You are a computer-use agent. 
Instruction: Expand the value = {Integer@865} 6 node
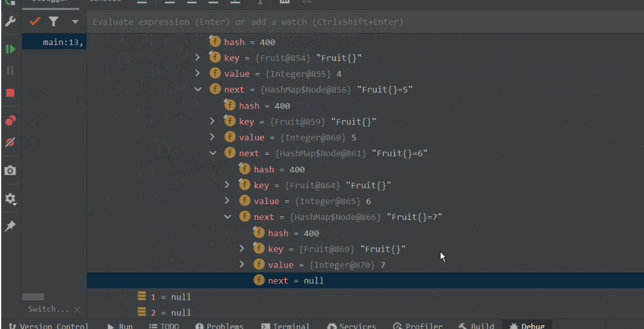pos(227,200)
